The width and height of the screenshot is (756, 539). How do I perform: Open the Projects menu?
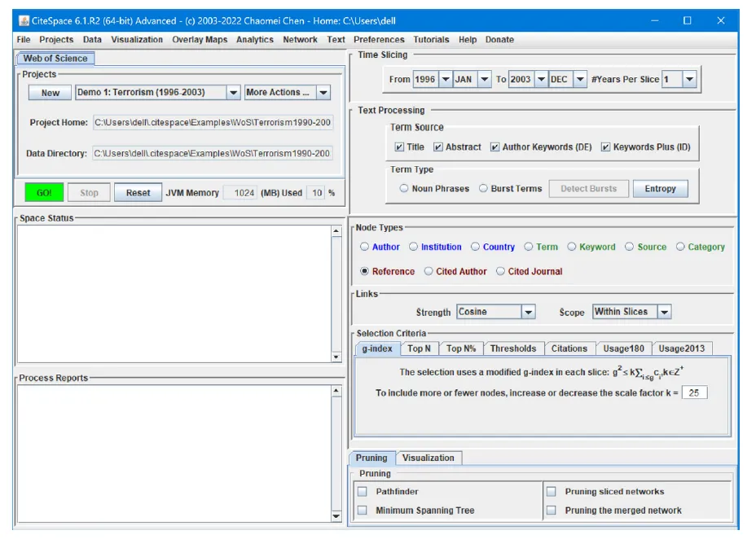coord(56,40)
